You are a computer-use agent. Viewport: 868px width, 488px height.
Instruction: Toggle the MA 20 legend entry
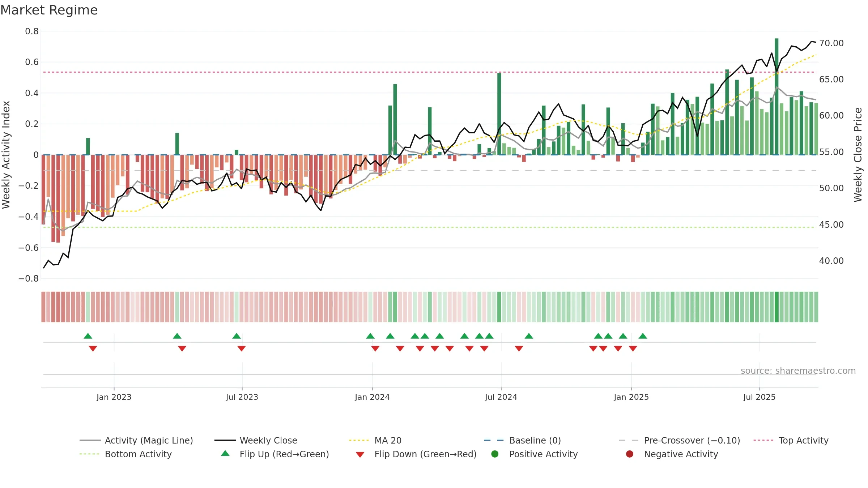coord(375,440)
